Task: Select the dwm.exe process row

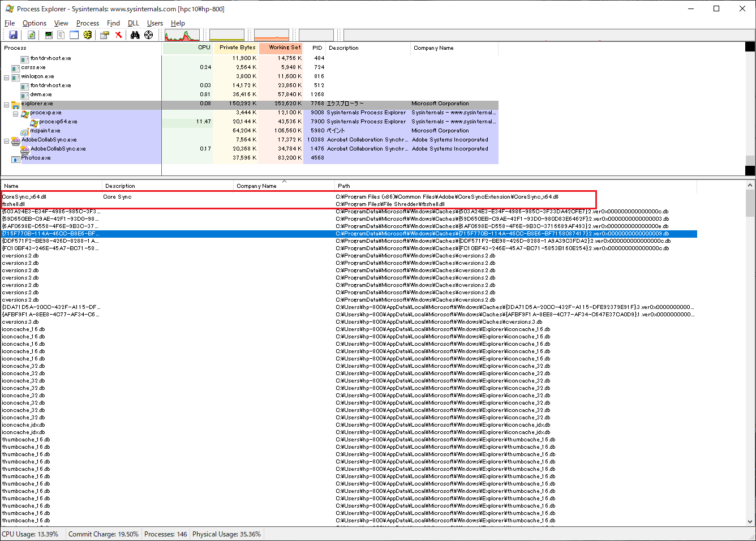Action: [x=250, y=95]
